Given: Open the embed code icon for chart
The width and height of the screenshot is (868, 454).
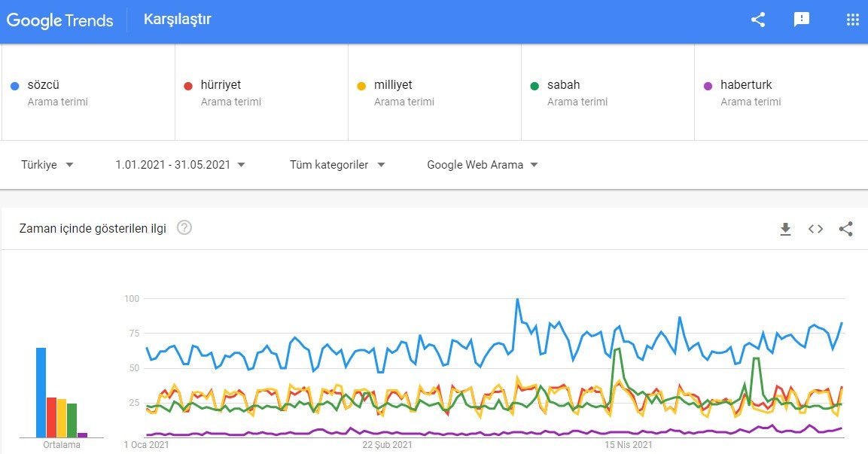Looking at the screenshot, I should point(815,229).
